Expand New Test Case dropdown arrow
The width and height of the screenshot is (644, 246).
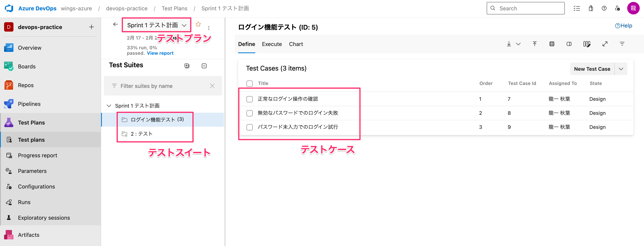pos(621,69)
